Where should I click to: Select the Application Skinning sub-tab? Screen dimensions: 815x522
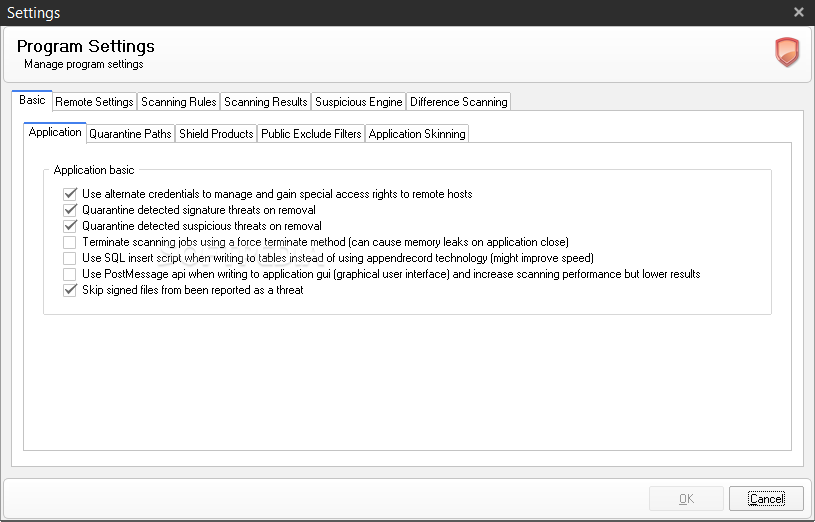tap(417, 134)
